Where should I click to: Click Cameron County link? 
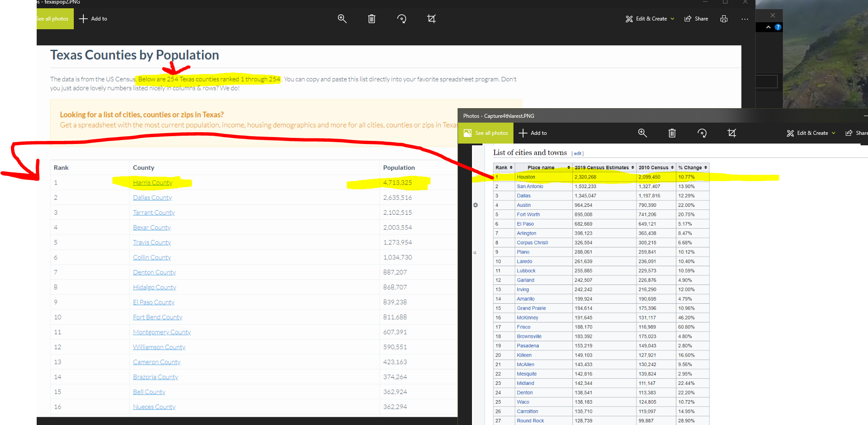pyautogui.click(x=156, y=362)
